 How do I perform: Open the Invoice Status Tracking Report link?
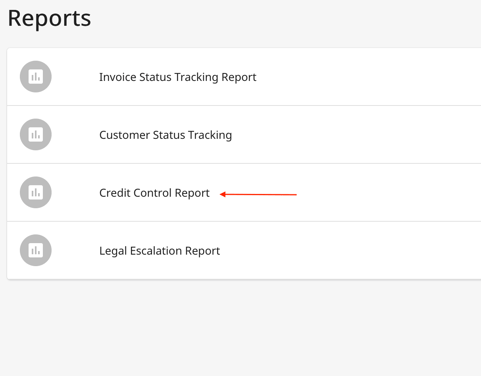[178, 77]
